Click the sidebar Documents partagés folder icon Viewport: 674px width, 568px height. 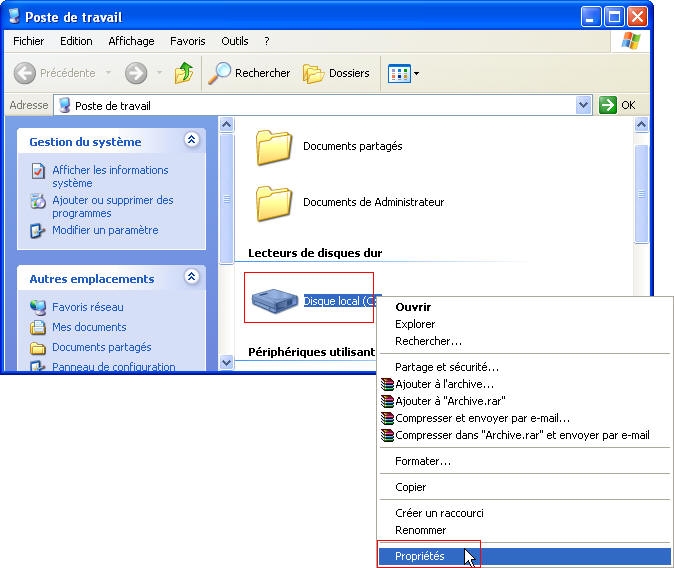tap(38, 347)
